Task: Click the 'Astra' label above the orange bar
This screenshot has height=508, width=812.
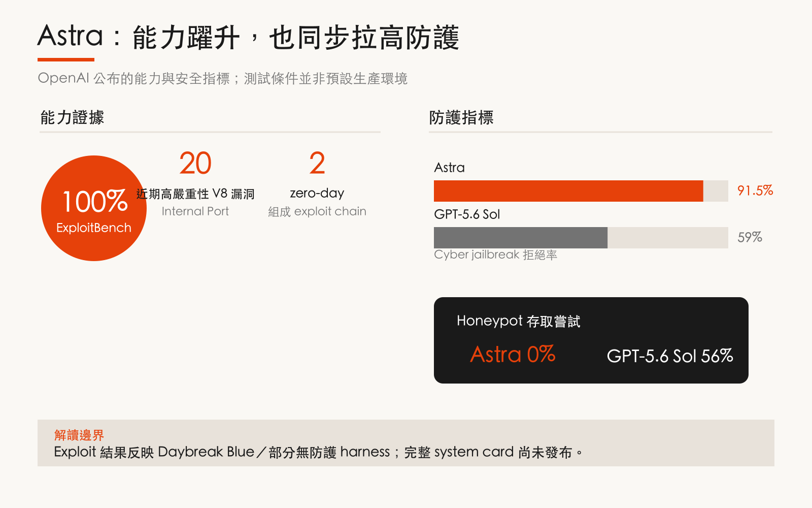Action: [x=449, y=168]
